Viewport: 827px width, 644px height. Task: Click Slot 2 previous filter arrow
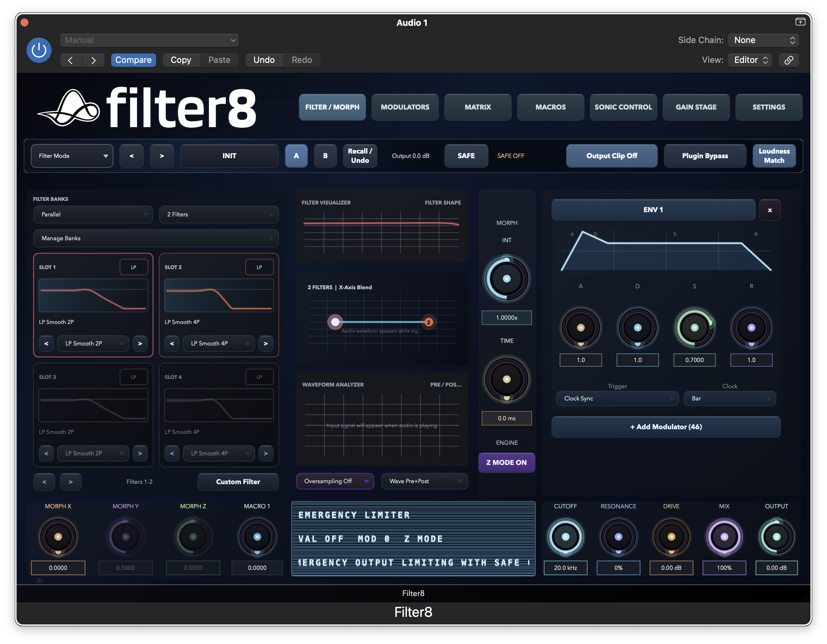click(172, 343)
